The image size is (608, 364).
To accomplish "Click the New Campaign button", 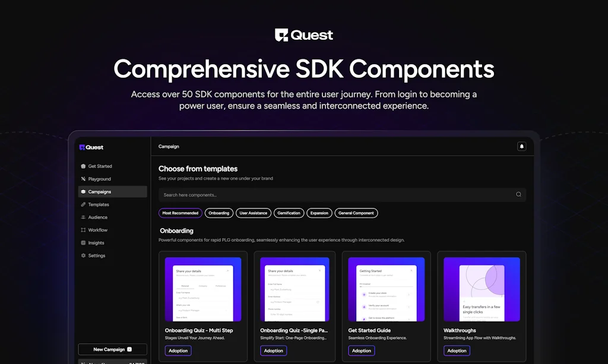I will coord(112,349).
